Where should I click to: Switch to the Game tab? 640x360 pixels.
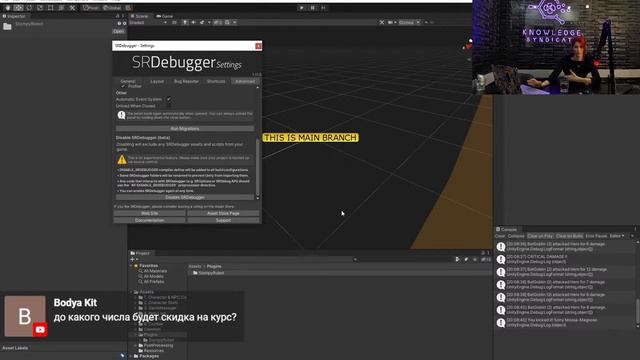pos(165,16)
